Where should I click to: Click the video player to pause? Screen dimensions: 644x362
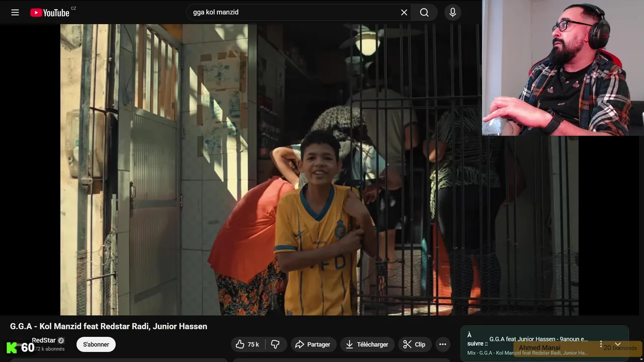(319, 169)
